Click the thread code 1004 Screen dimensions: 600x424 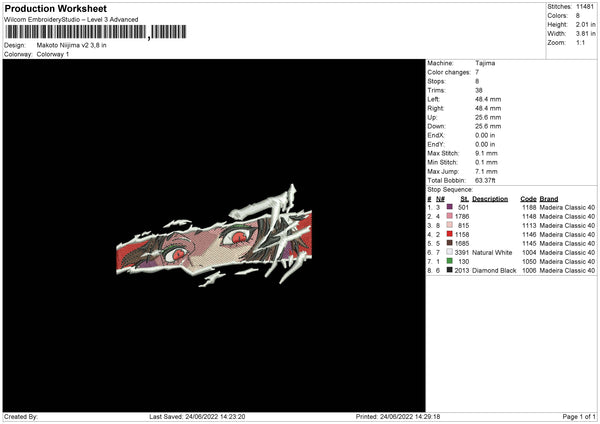coord(529,252)
